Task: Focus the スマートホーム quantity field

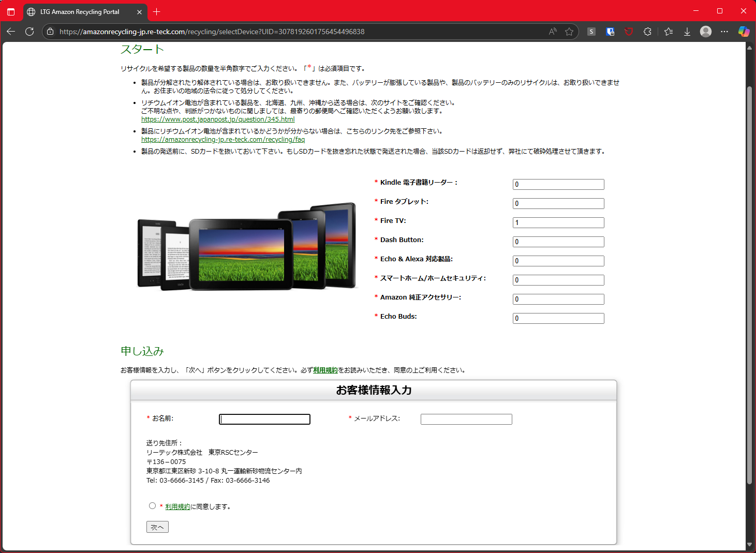Action: pos(558,280)
